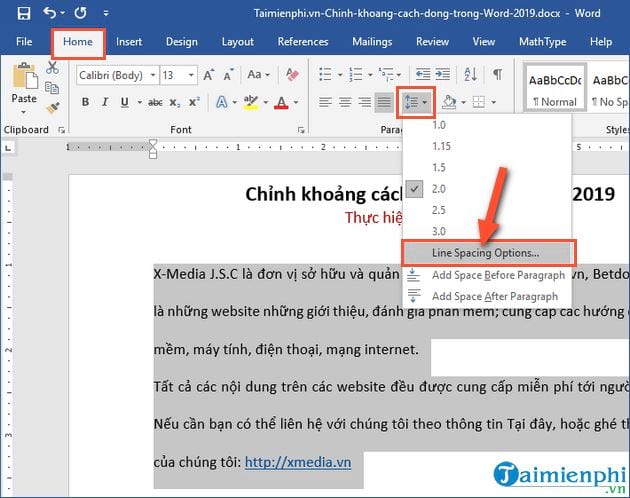Screen dimensions: 630x498
Task: Toggle bold formatting
Action: point(85,102)
